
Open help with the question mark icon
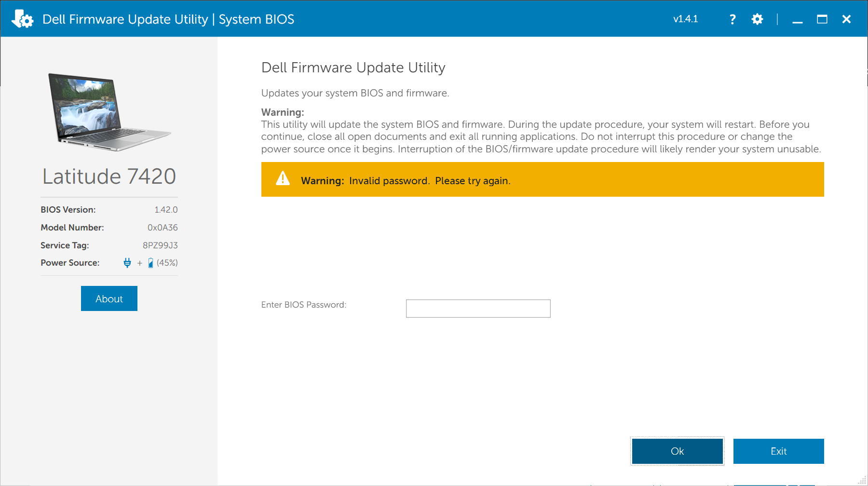[732, 19]
